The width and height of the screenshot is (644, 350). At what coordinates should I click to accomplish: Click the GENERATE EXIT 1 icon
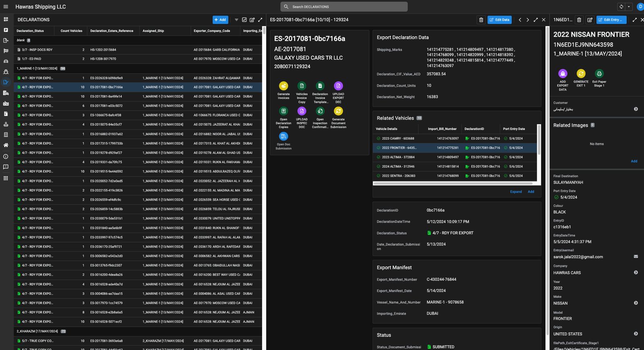coord(581,73)
